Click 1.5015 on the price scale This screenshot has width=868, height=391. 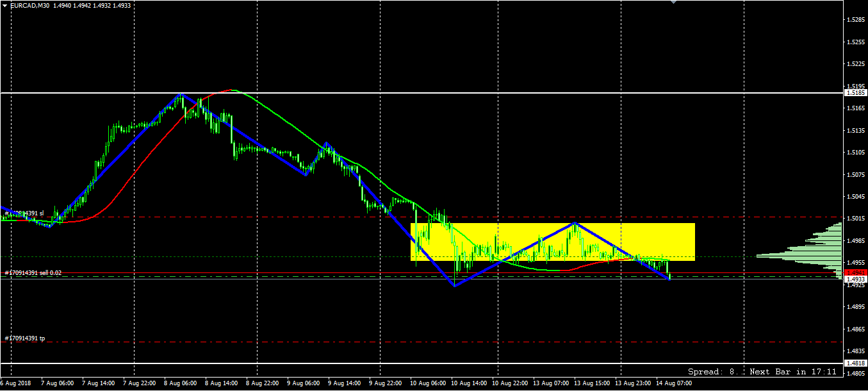coord(855,219)
